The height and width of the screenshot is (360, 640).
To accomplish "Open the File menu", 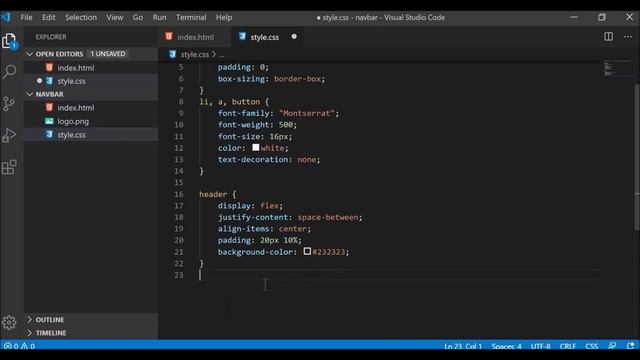I will click(x=27, y=17).
